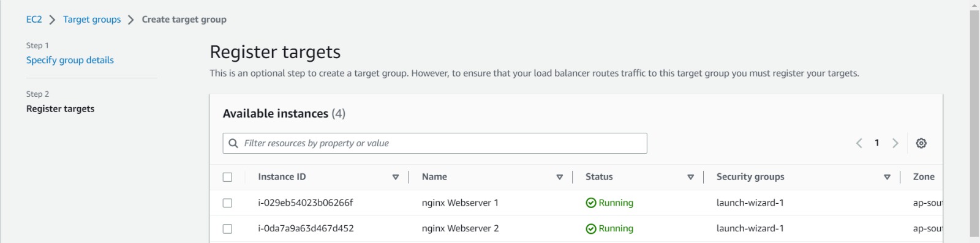This screenshot has height=243, width=980.
Task: Open Target groups breadcrumb link
Action: tap(92, 20)
